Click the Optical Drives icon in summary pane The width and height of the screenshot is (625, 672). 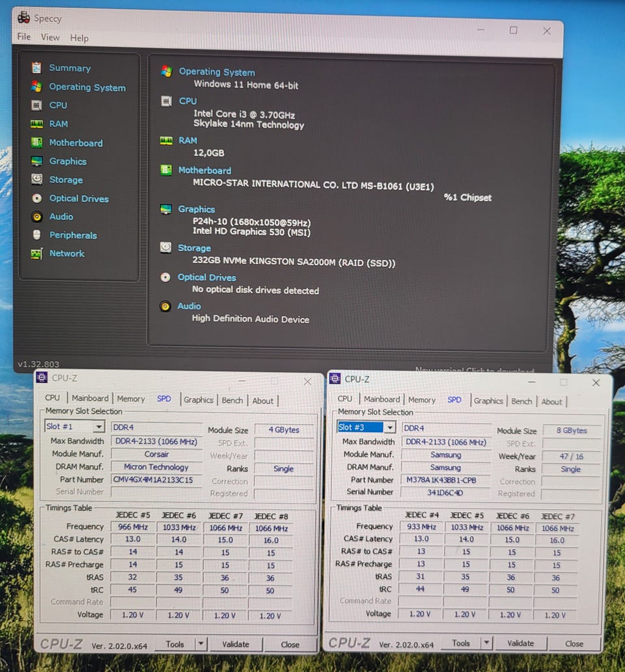(x=165, y=277)
